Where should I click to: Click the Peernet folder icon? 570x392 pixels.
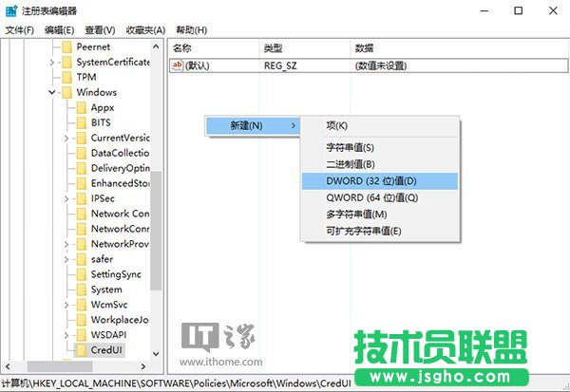[66, 47]
